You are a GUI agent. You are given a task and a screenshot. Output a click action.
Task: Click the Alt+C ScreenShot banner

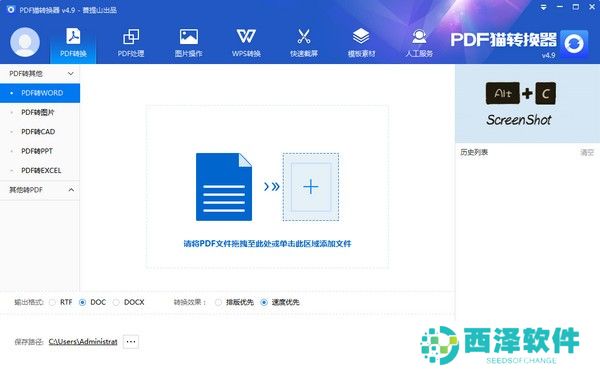click(527, 104)
